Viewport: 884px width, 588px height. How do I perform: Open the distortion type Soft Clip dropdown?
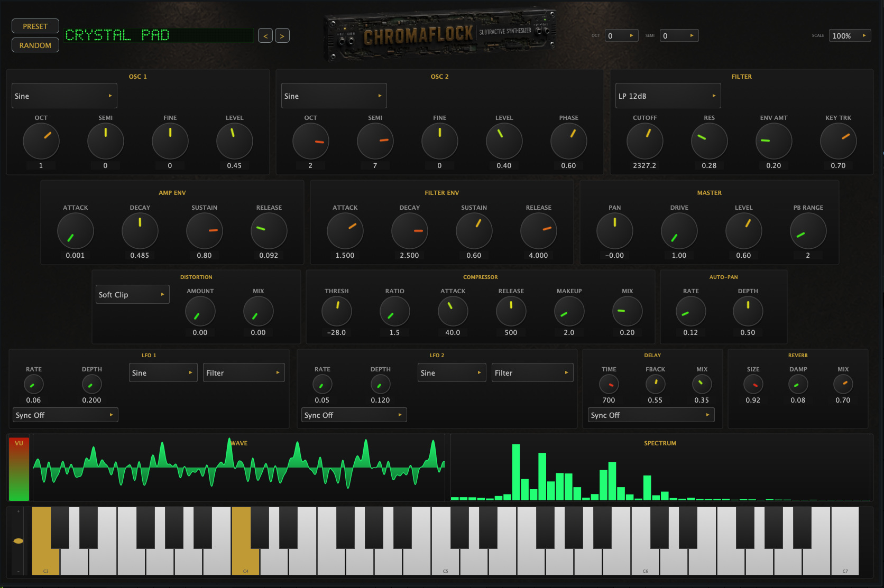click(133, 294)
